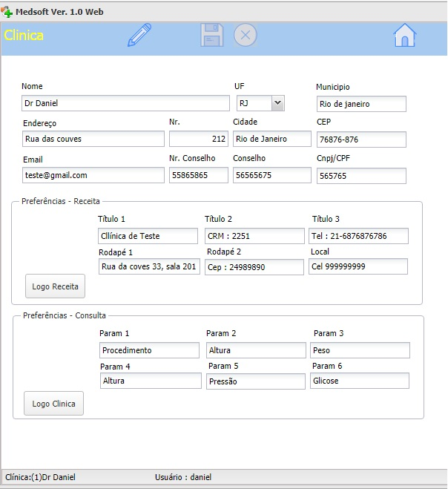This screenshot has width=448, height=489.
Task: Focus the Rodapé 1 footer field
Action: tap(149, 266)
